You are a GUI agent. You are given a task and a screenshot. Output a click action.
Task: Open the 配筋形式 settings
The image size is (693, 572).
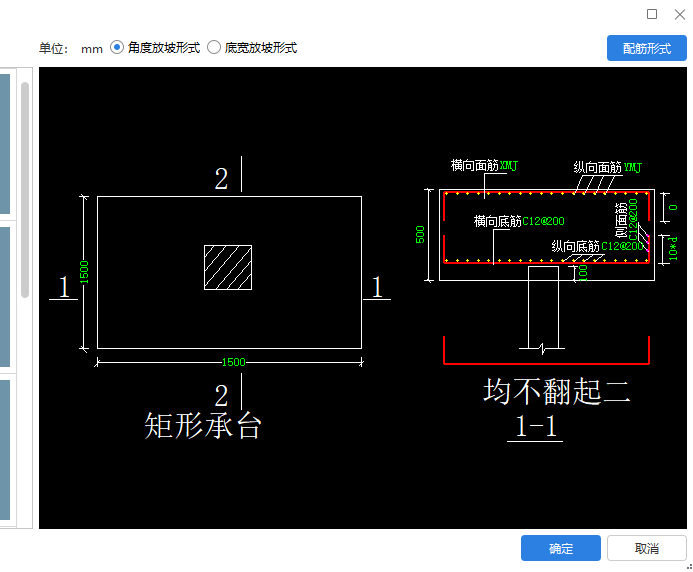coord(647,48)
